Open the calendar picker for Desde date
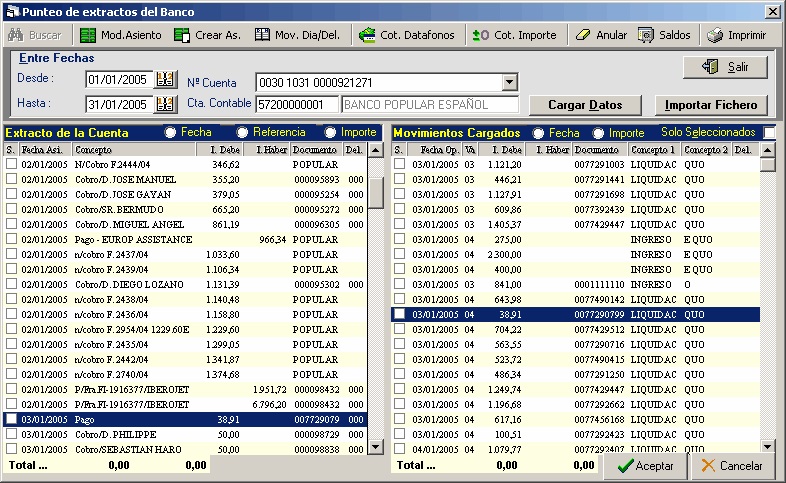This screenshot has height=483, width=786. click(165, 79)
